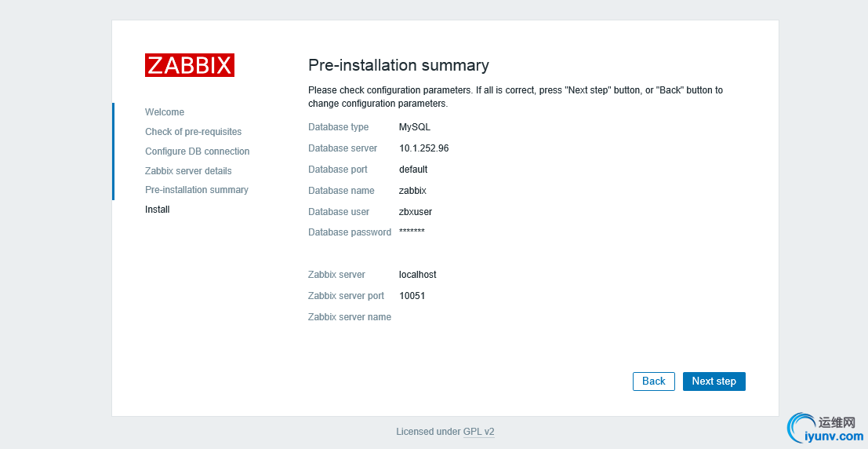Click the Database name label

[x=341, y=190]
